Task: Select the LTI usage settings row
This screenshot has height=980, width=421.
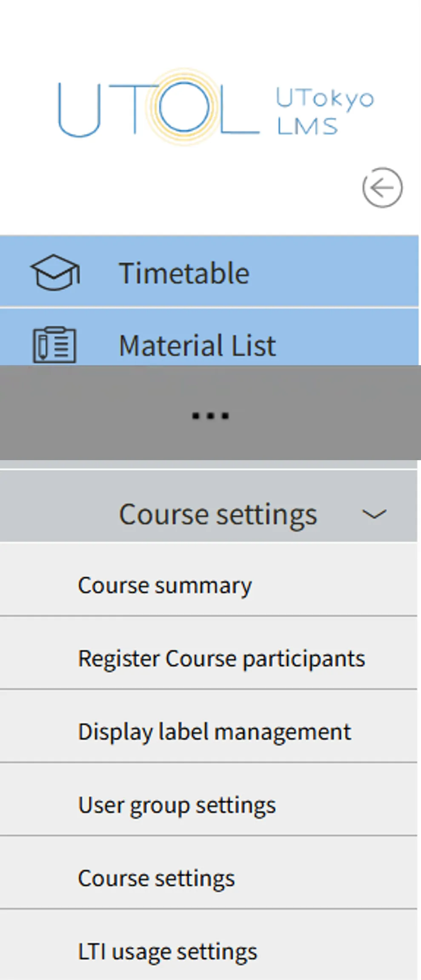Action: (209, 945)
